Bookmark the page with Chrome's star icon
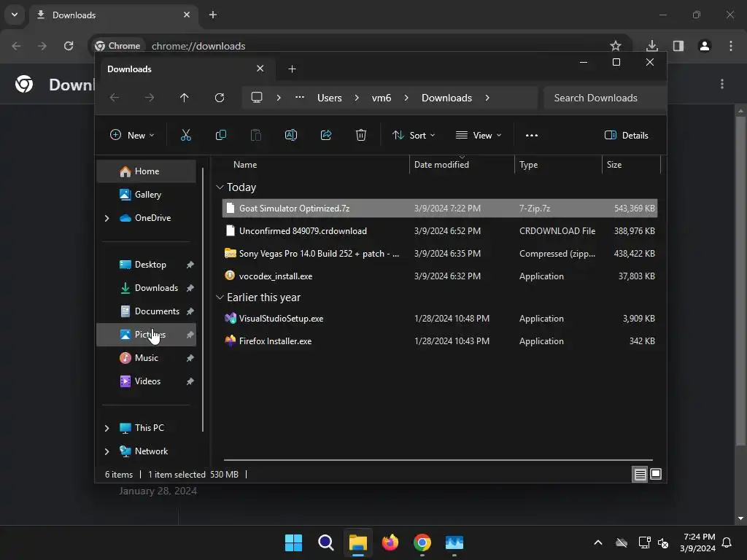The image size is (747, 560). pyautogui.click(x=616, y=46)
